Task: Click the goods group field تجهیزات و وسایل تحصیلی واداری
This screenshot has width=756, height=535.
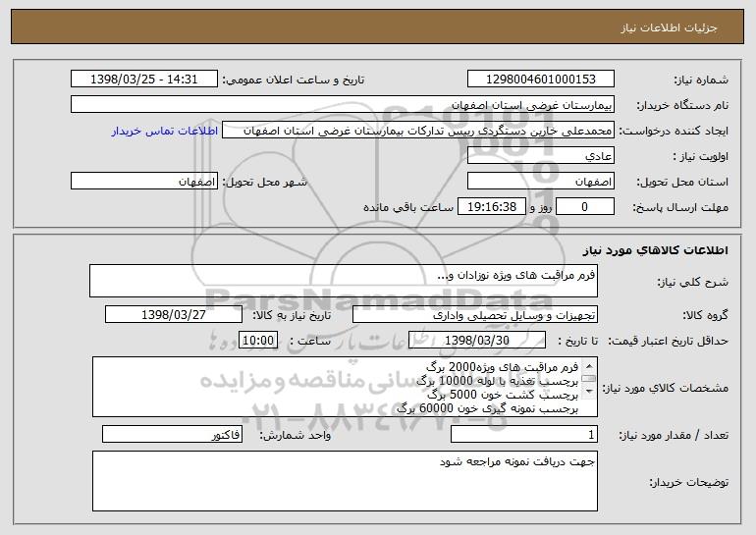Action: click(x=475, y=315)
